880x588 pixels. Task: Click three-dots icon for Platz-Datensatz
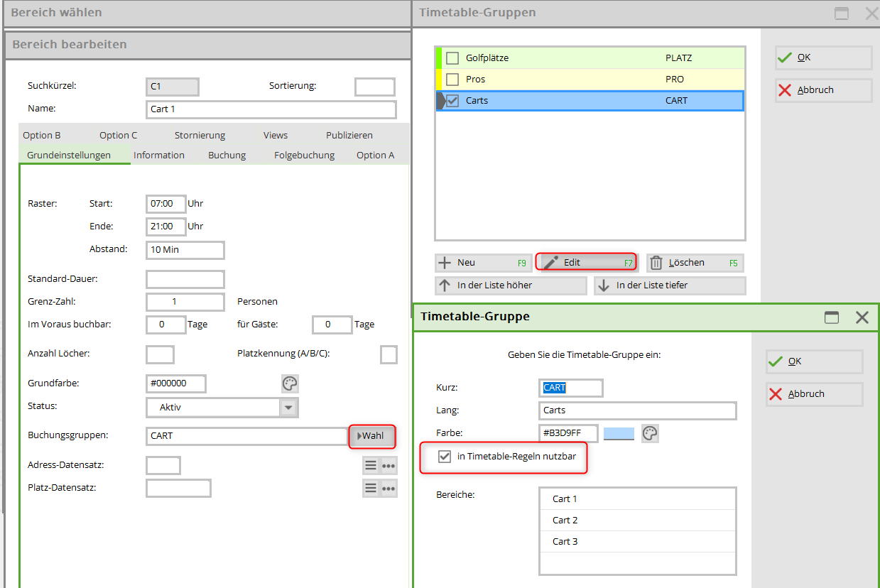pyautogui.click(x=389, y=489)
